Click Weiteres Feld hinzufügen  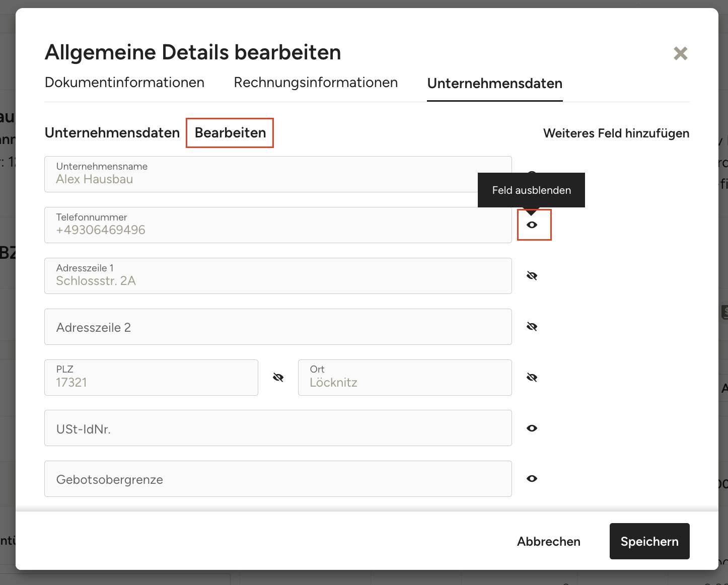coord(616,133)
